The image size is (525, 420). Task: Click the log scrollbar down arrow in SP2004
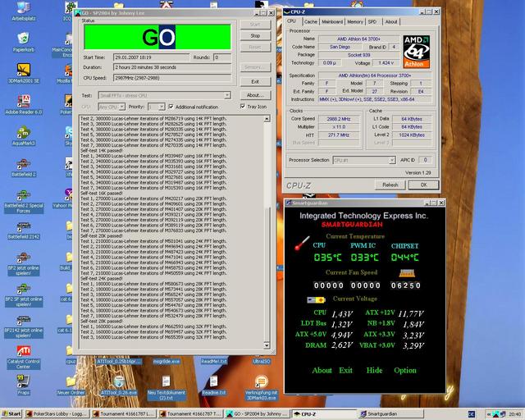(267, 345)
